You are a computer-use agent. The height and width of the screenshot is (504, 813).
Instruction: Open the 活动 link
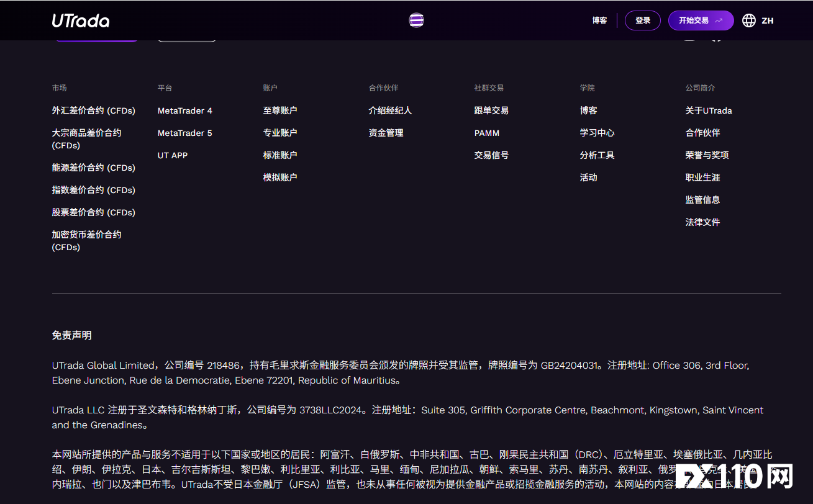tap(589, 178)
